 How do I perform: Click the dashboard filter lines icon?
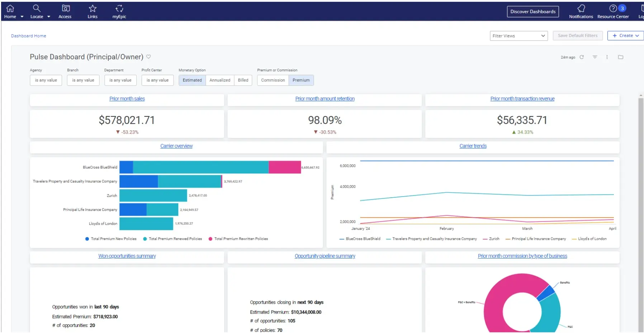pos(595,57)
